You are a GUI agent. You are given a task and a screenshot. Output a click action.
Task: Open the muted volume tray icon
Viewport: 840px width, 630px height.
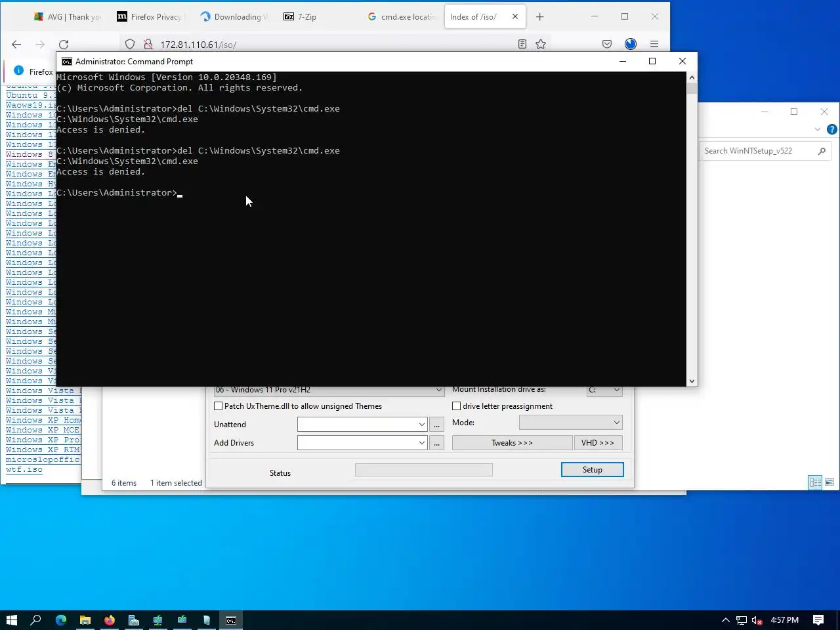point(757,620)
